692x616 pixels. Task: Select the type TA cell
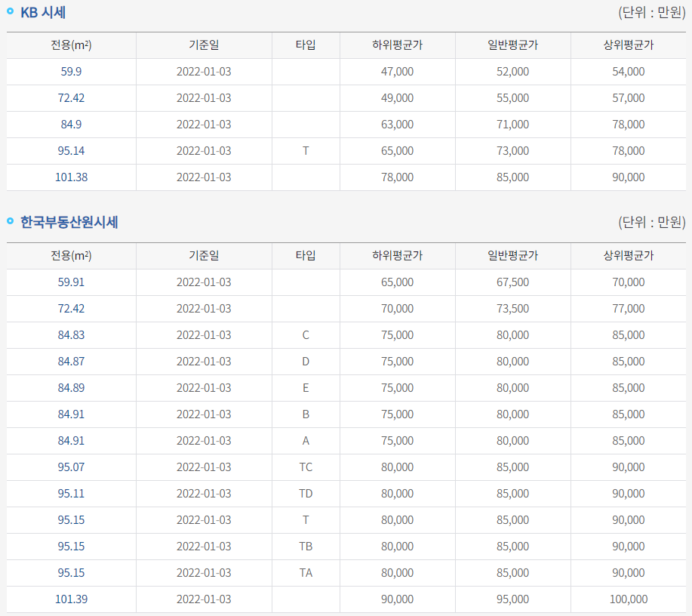point(306,573)
